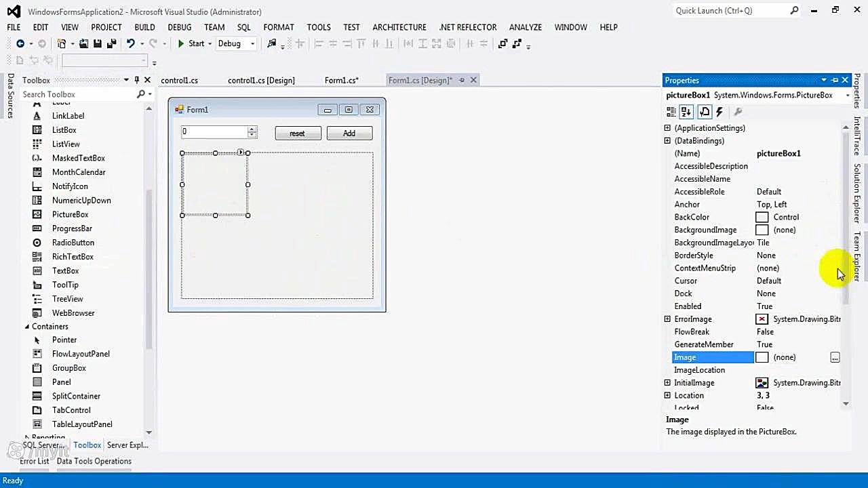Open the Server Explorer bottom tab
This screenshot has height=488, width=868.
tap(127, 445)
